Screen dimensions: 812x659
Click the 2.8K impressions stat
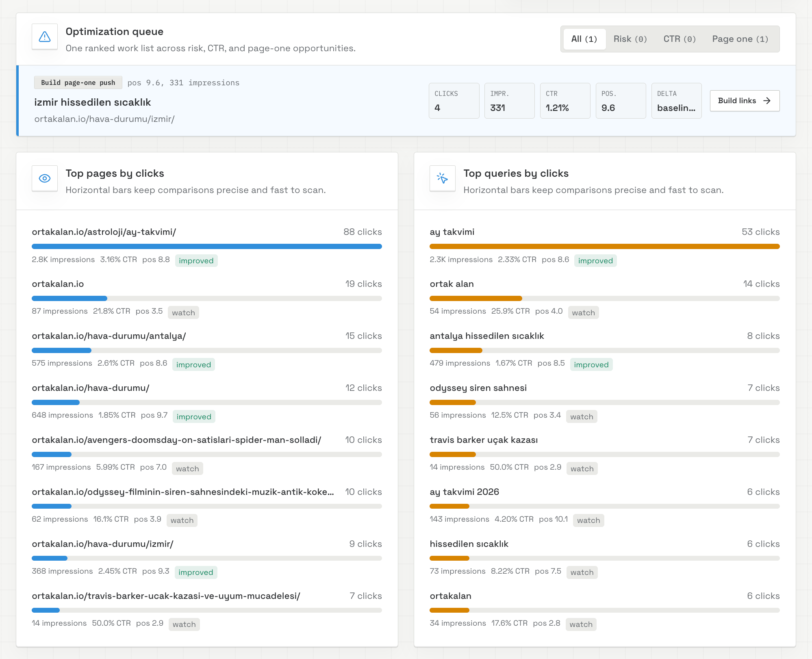click(x=63, y=260)
